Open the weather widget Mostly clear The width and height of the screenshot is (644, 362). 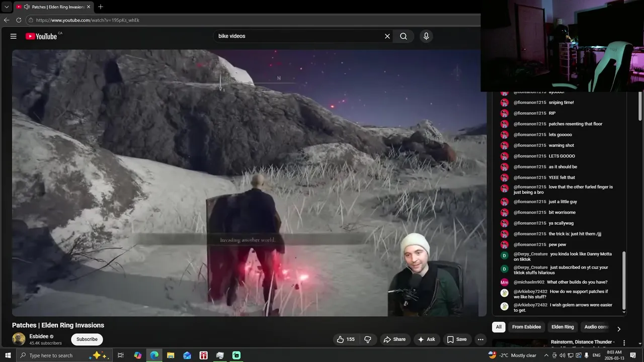point(513,355)
